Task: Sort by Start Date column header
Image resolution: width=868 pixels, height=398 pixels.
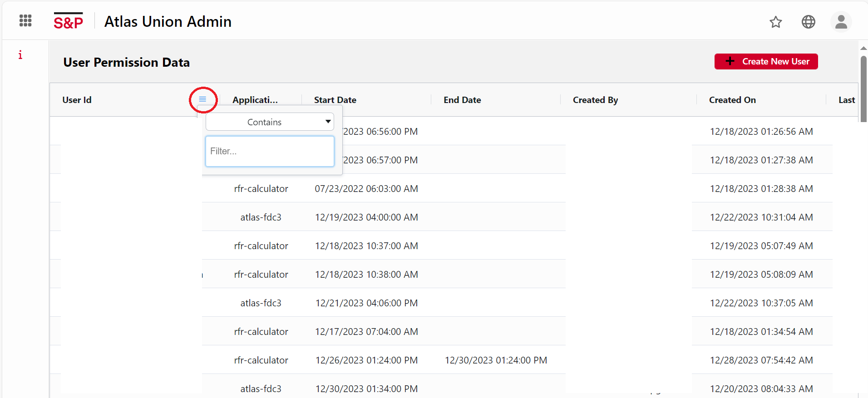Action: coord(335,100)
